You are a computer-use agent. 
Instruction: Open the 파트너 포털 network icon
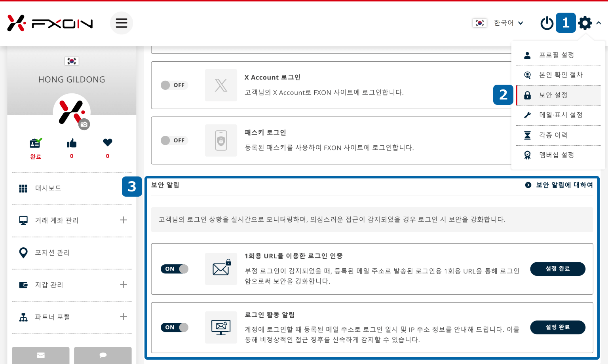tap(23, 317)
